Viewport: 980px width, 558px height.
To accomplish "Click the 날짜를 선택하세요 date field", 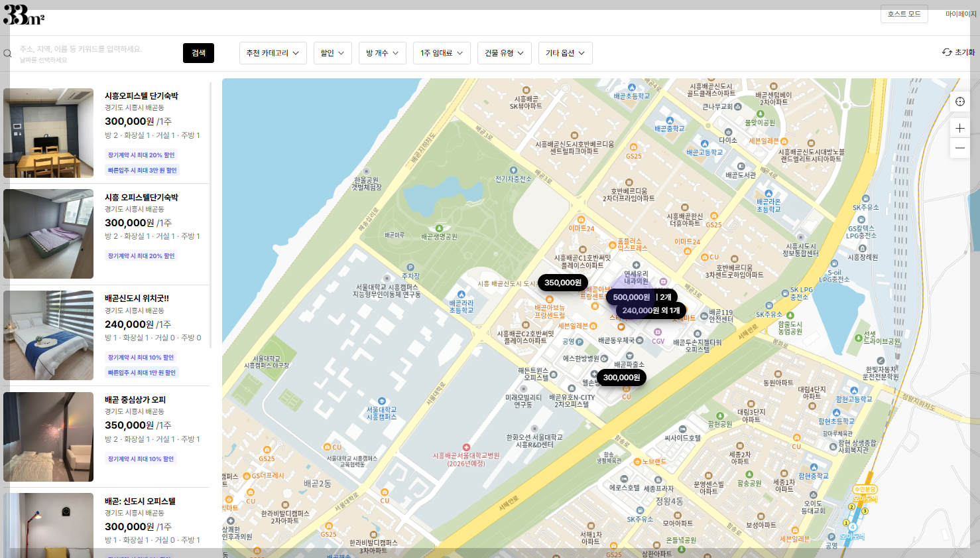I will coord(43,60).
